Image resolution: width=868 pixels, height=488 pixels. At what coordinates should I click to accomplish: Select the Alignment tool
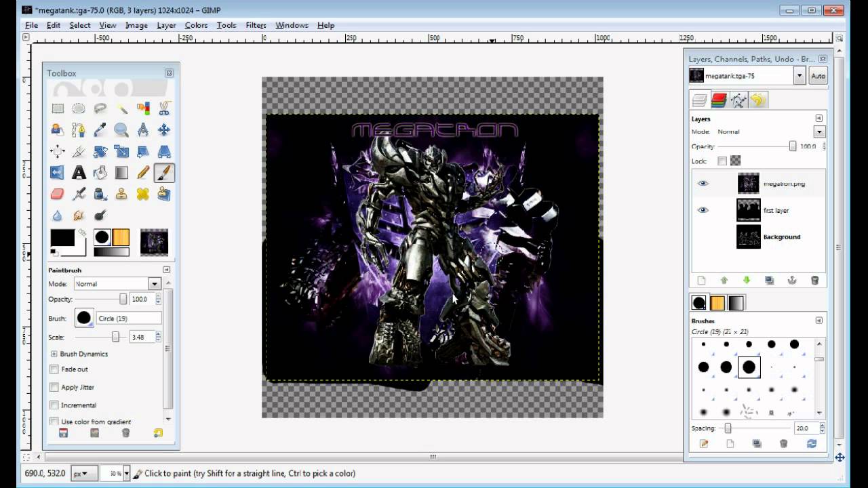pos(58,151)
